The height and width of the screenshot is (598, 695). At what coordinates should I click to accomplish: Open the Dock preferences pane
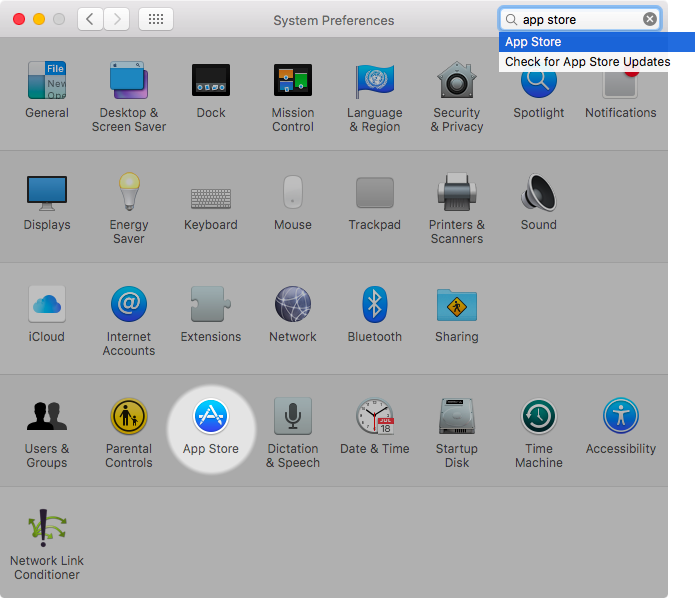pyautogui.click(x=211, y=90)
